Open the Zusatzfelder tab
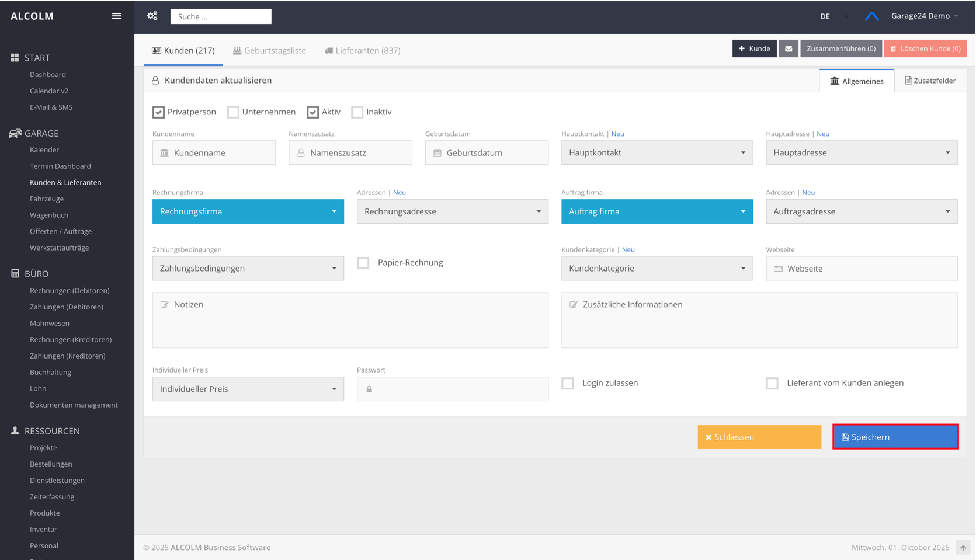 (930, 81)
